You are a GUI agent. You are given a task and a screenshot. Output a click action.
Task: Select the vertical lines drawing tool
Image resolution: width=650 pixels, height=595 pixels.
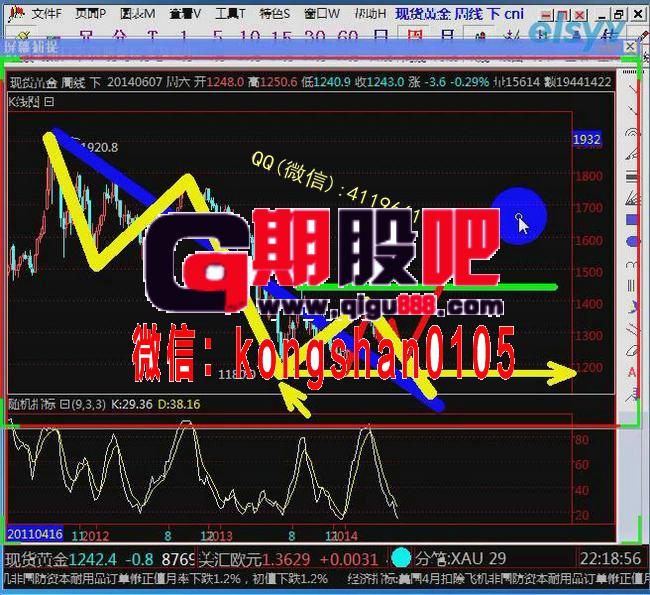(x=633, y=285)
